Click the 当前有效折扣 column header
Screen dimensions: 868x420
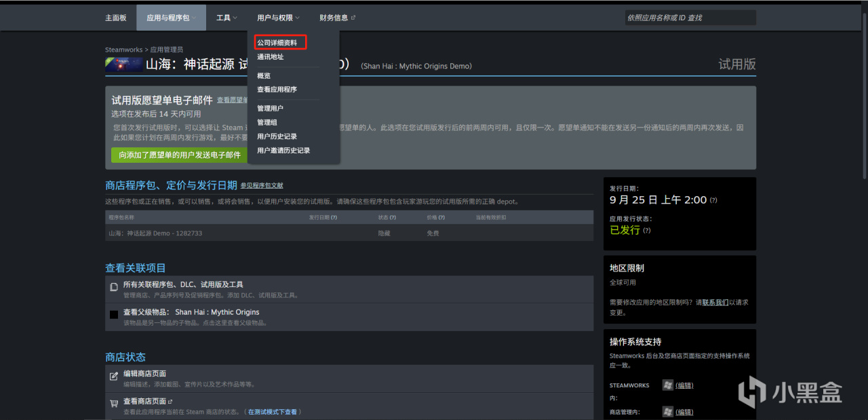click(491, 217)
